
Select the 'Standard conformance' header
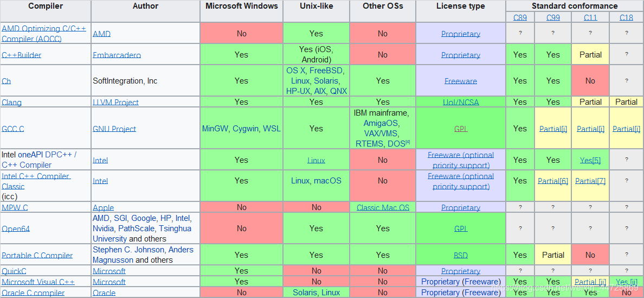575,6
